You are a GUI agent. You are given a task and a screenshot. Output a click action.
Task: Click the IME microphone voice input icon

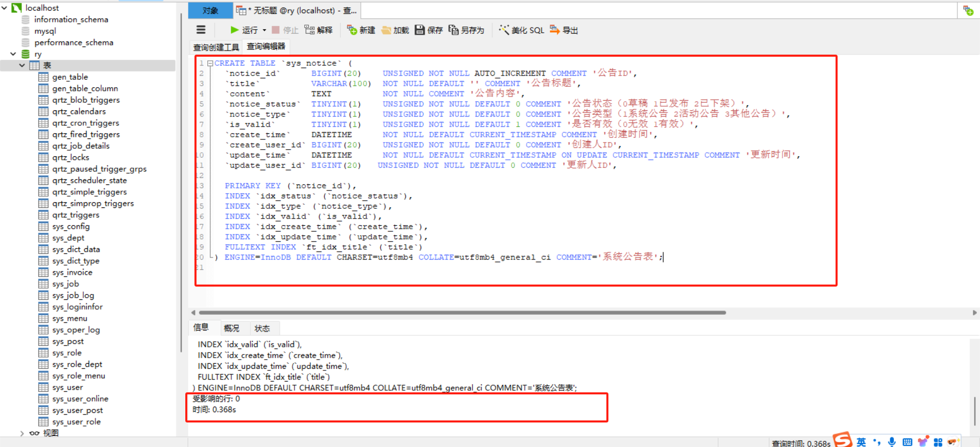[x=892, y=442]
